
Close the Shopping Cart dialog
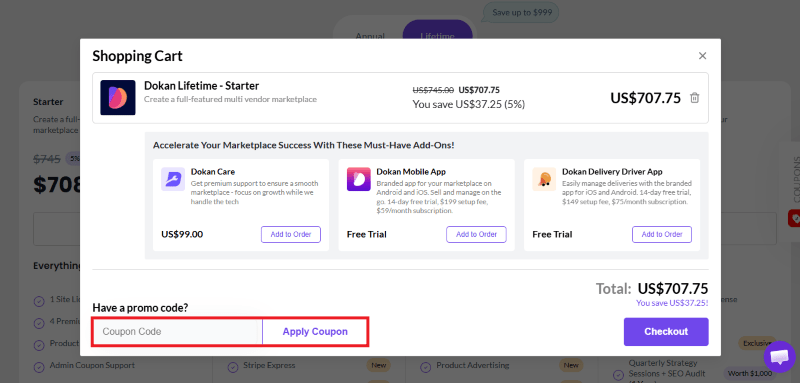702,56
